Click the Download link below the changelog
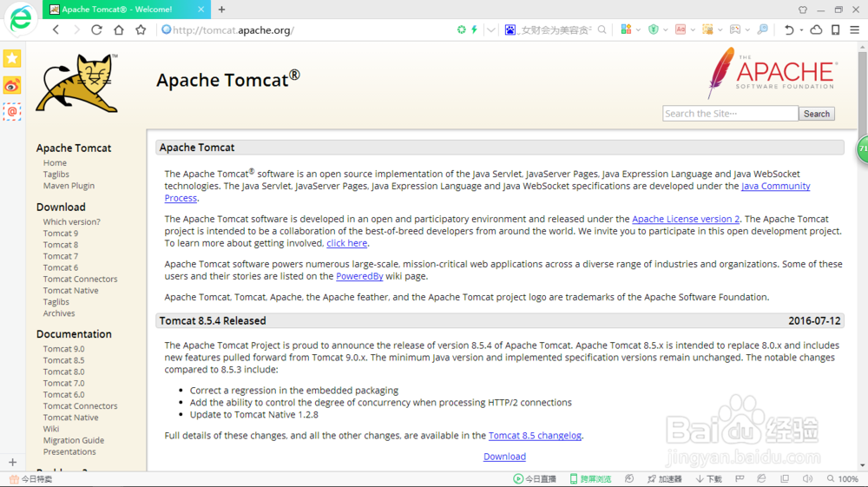 pos(504,457)
